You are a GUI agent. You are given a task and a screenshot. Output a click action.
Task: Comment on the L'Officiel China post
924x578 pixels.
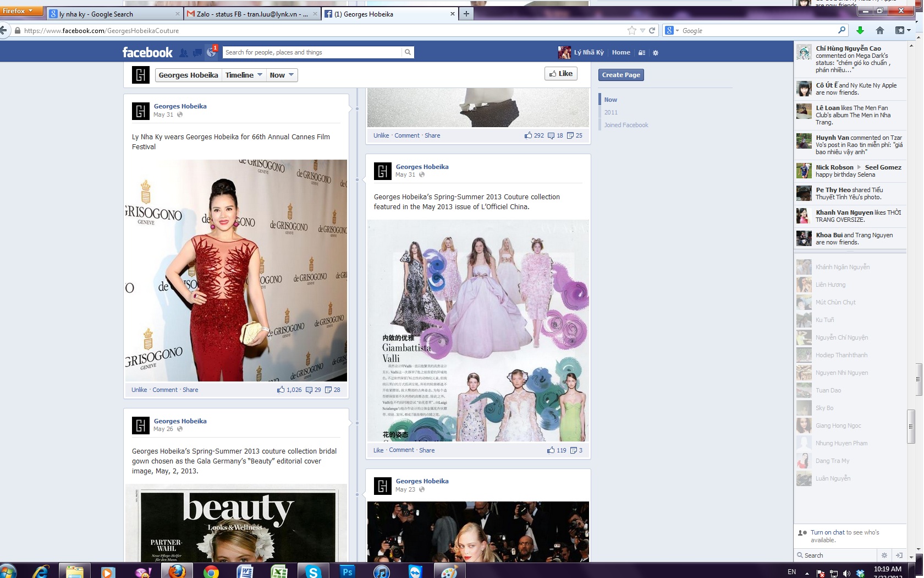pos(402,450)
